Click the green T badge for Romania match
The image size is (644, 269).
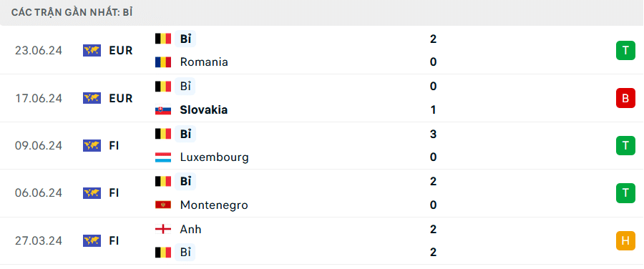(x=625, y=51)
